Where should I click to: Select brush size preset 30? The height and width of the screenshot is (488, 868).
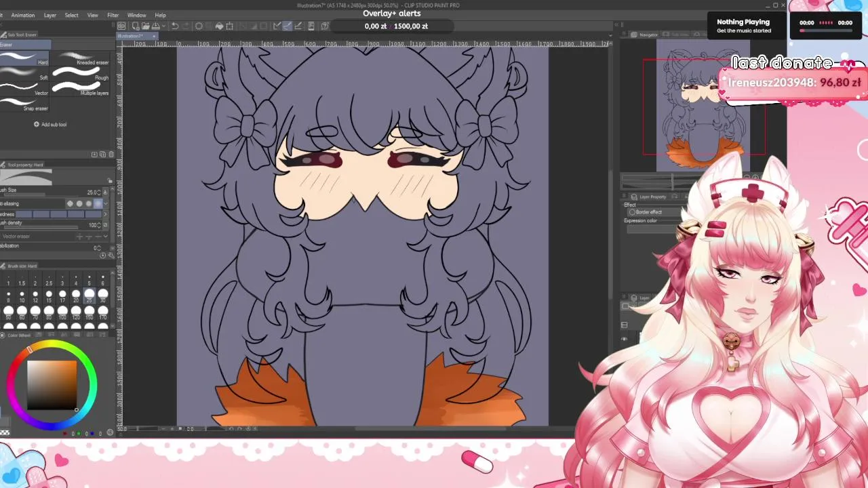(103, 296)
